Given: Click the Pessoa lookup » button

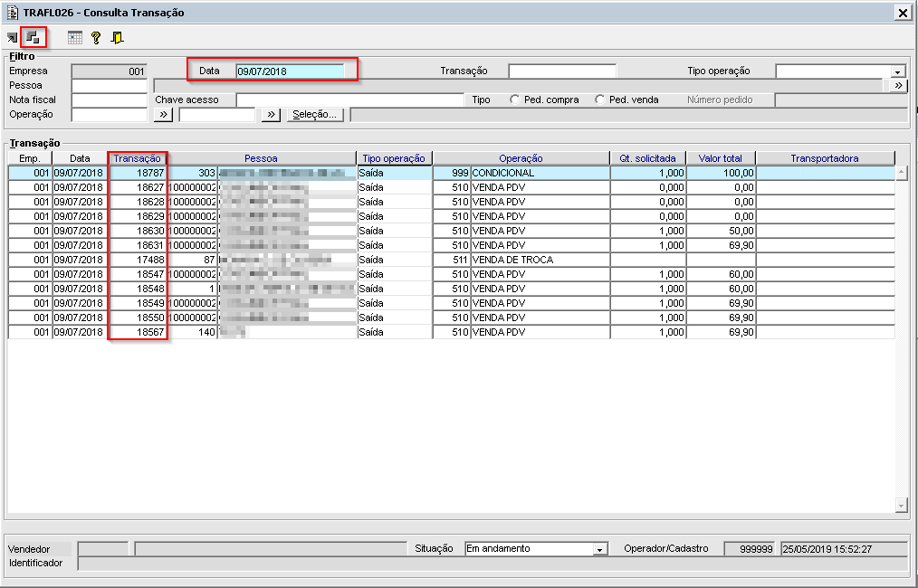Looking at the screenshot, I should click(899, 85).
